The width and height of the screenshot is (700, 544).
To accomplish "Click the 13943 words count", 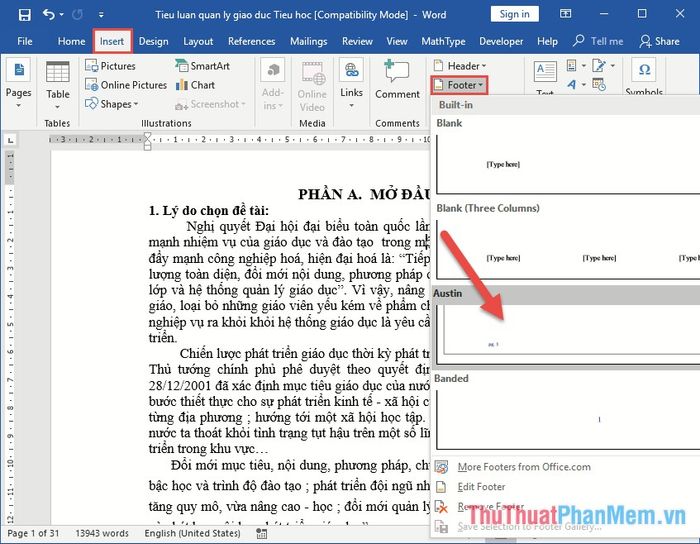I will 102,533.
